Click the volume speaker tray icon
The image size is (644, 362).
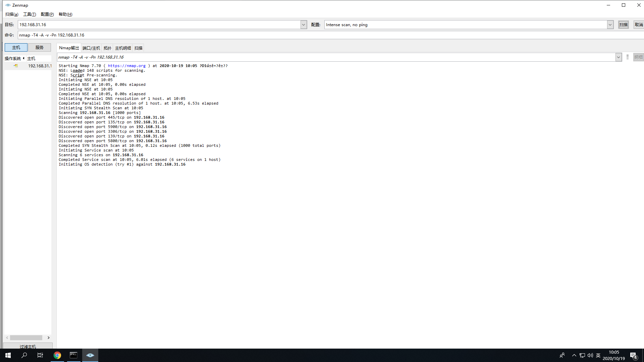pyautogui.click(x=590, y=355)
